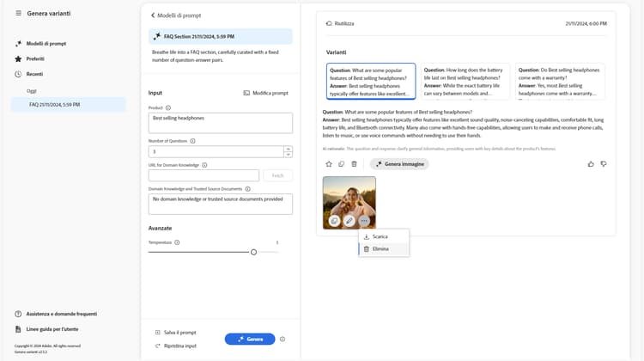Open Modelli di prompt in the sidebar
This screenshot has height=361, width=644.
pos(41,44)
